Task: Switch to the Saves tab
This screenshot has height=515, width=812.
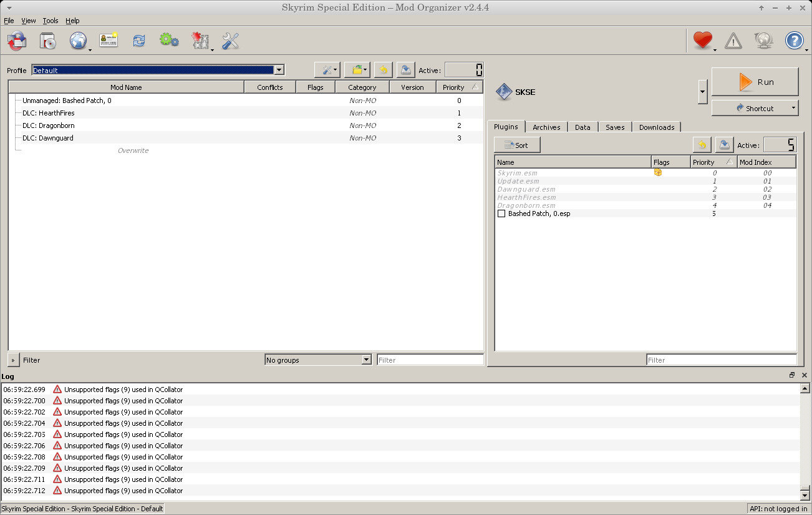Action: 615,127
